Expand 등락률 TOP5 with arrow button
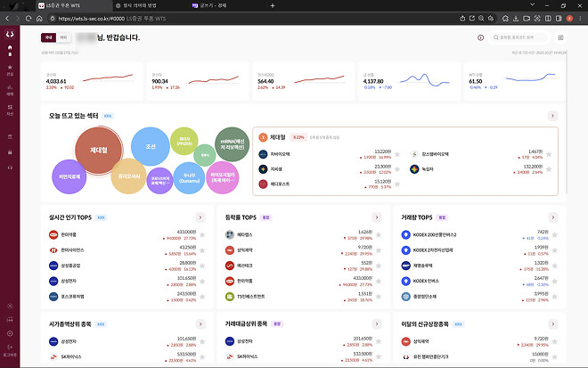 pyautogui.click(x=377, y=217)
